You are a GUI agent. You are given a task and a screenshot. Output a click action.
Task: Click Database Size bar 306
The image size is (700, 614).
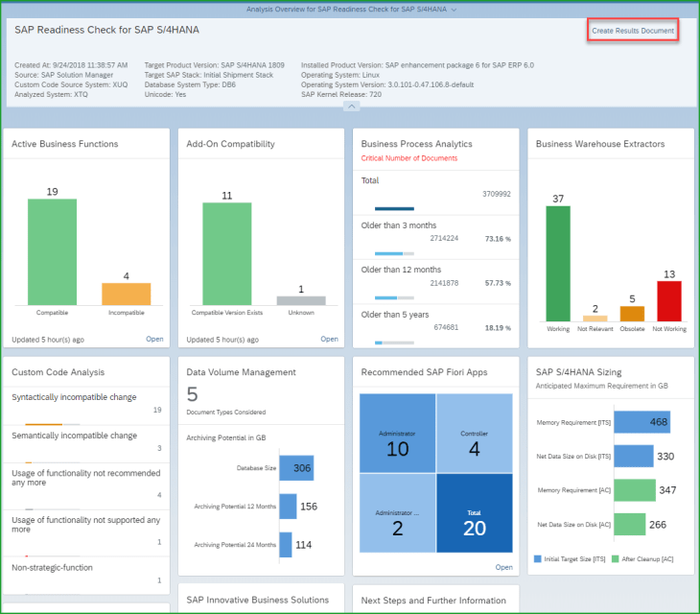tap(296, 468)
